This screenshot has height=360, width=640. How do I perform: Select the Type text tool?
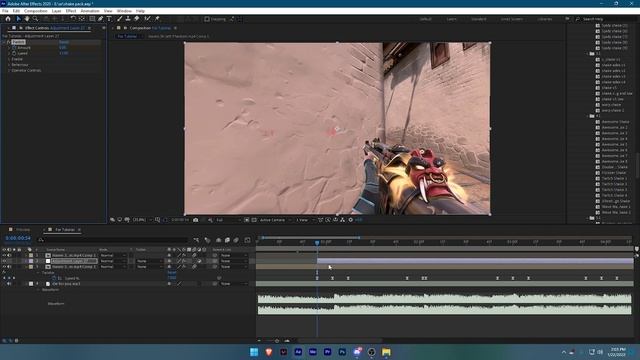pyautogui.click(x=109, y=19)
